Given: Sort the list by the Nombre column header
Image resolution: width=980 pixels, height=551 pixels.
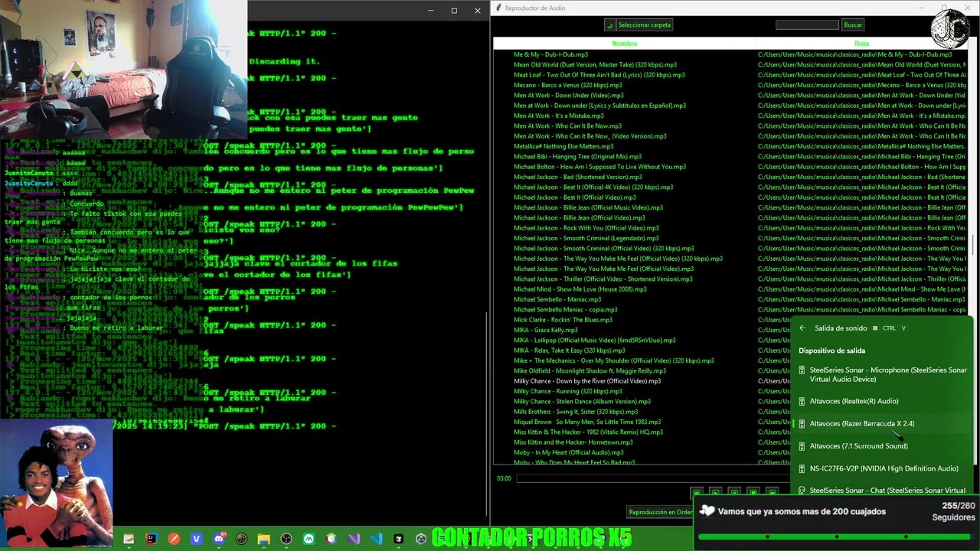Looking at the screenshot, I should (x=625, y=44).
